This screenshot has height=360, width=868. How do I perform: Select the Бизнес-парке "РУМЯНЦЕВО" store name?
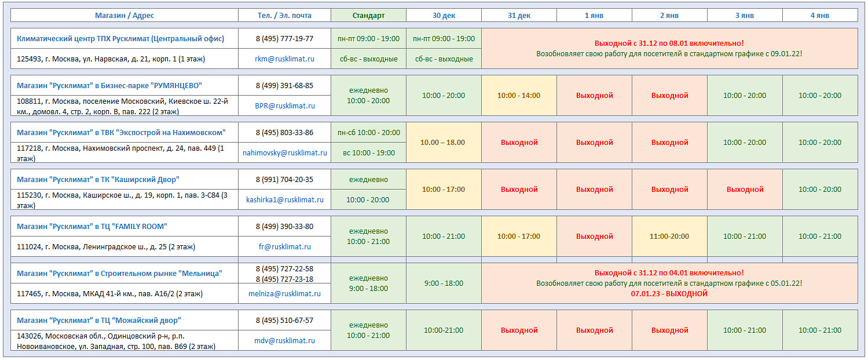pyautogui.click(x=109, y=85)
